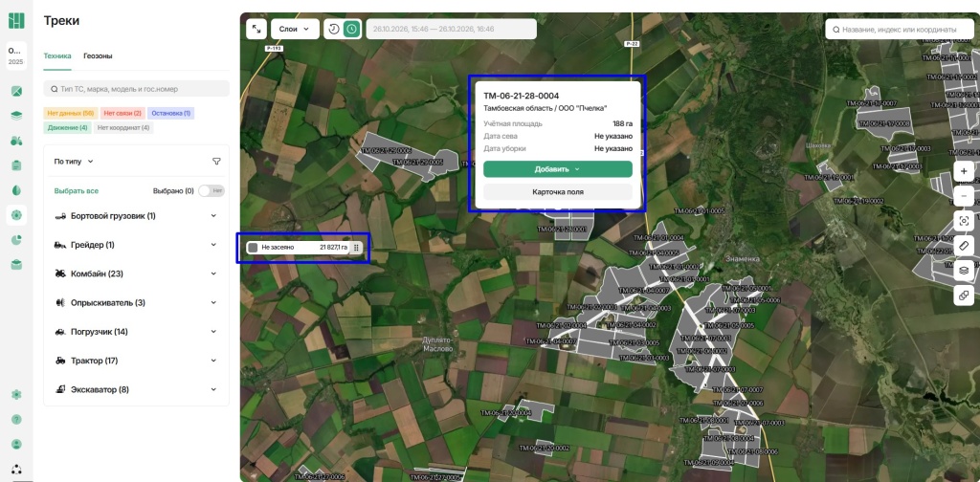The height and width of the screenshot is (482, 980).
Task: Open the pie chart reports sidebar icon
Action: coord(16,240)
